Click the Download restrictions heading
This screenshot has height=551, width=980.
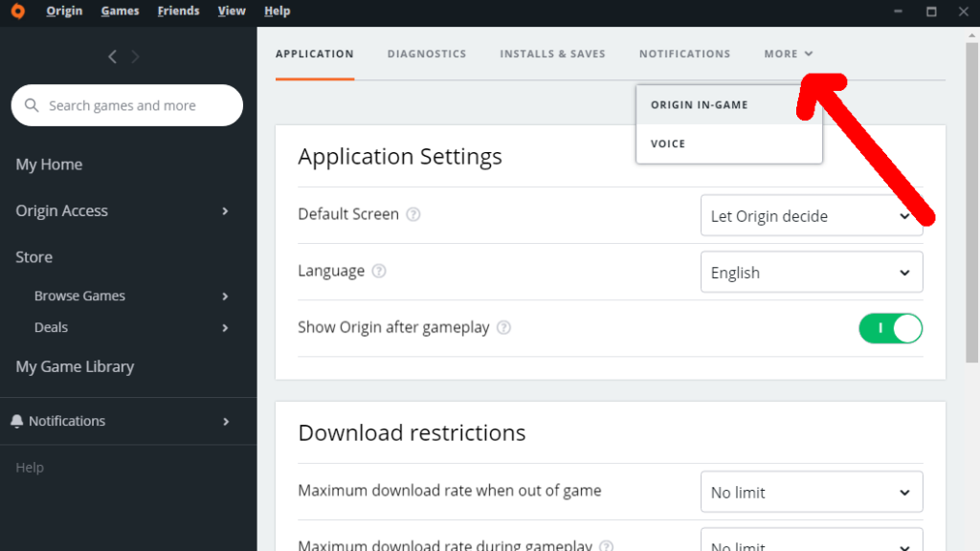coord(412,432)
